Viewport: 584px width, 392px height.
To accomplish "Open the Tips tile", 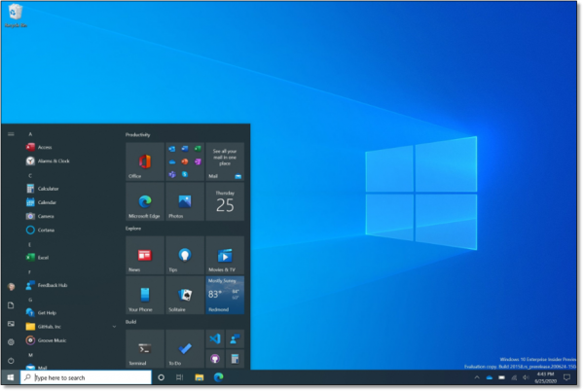I will 185,255.
